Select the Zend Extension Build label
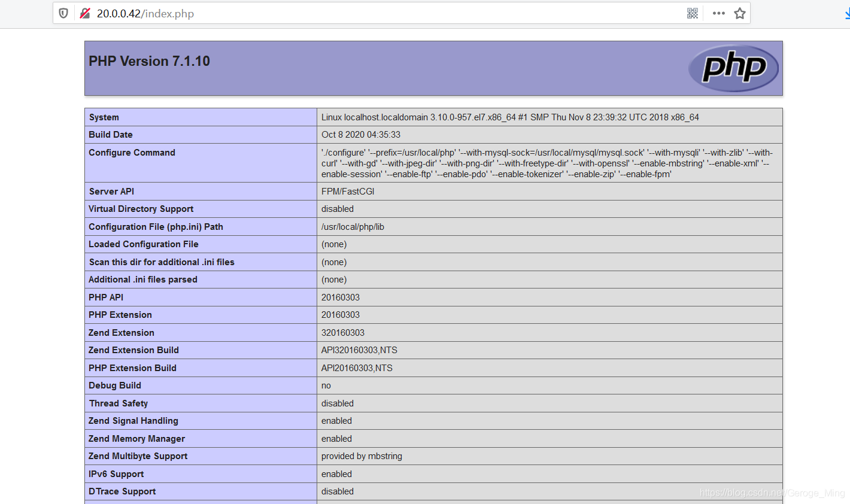850x504 pixels. tap(134, 350)
